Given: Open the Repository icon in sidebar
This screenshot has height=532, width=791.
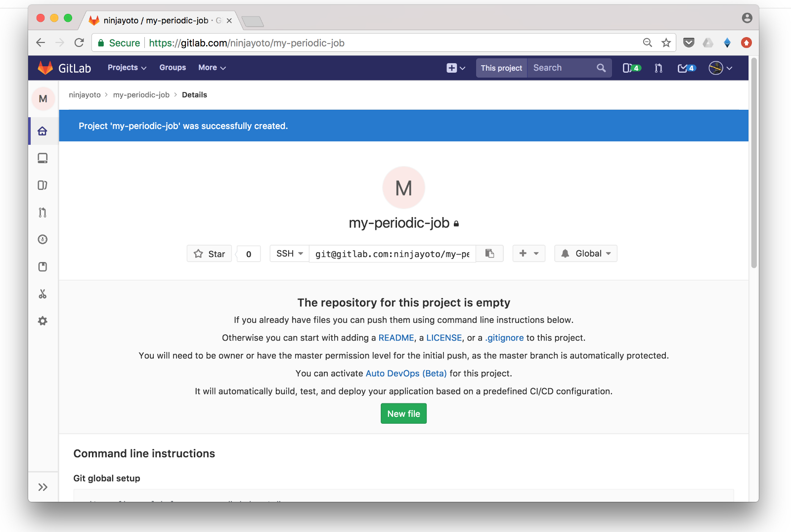Looking at the screenshot, I should coord(43,158).
